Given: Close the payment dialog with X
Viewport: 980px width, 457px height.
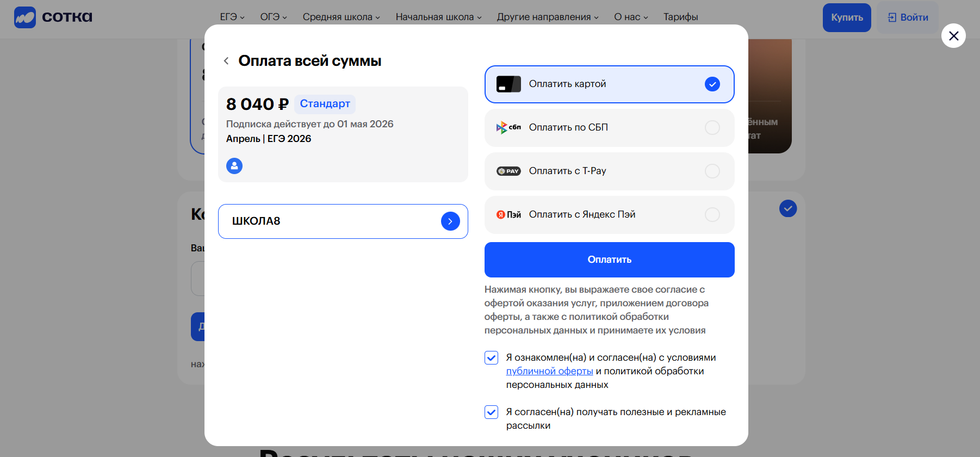Looking at the screenshot, I should tap(953, 36).
